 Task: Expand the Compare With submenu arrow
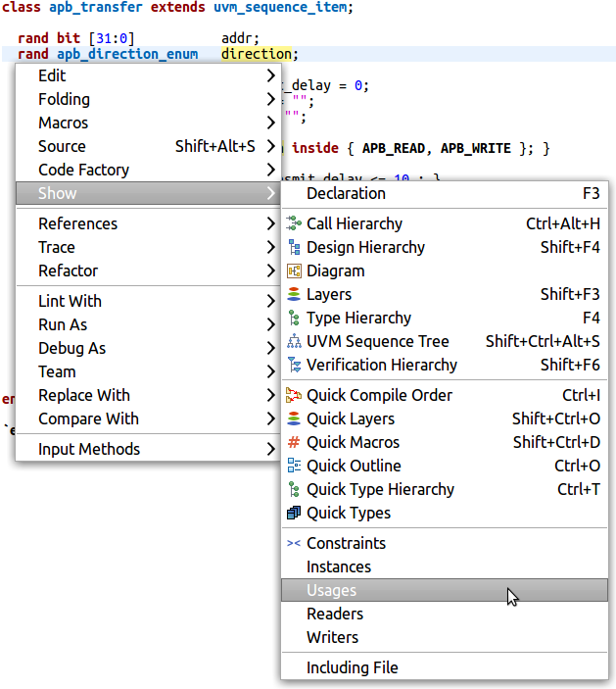point(270,418)
